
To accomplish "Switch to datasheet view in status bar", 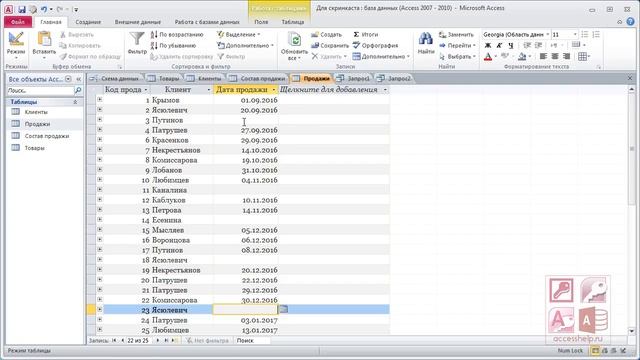I will [x=595, y=351].
